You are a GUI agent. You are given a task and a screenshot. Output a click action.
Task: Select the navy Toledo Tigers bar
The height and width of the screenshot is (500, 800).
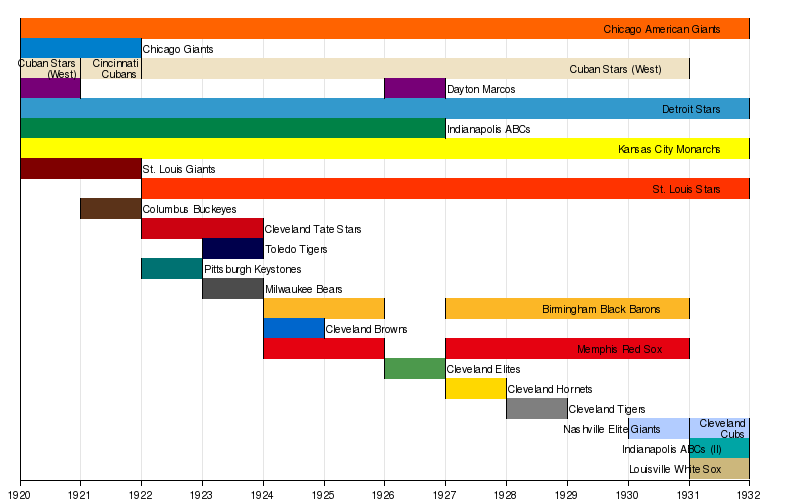(233, 248)
